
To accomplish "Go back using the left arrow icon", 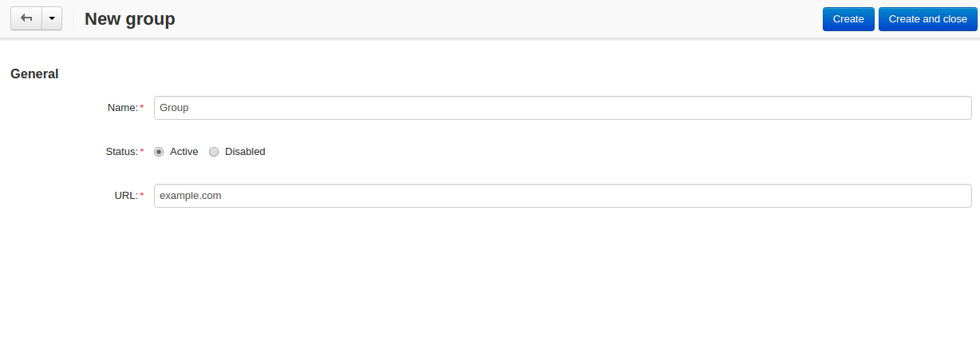I will [x=26, y=18].
